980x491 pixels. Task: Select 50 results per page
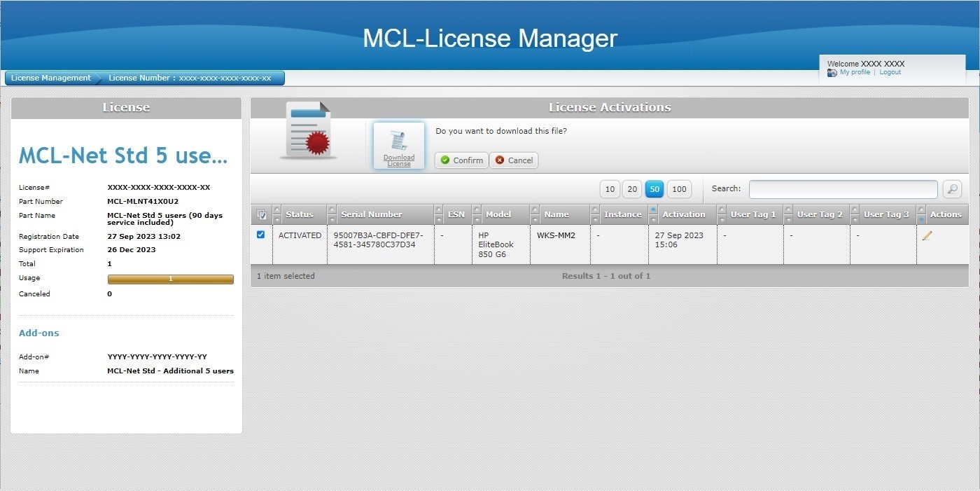pyautogui.click(x=654, y=189)
